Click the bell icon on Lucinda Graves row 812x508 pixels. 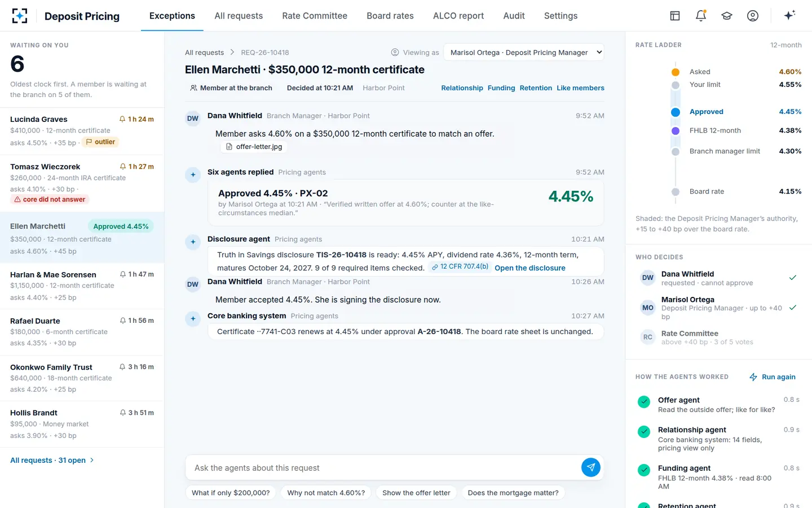[x=122, y=119]
